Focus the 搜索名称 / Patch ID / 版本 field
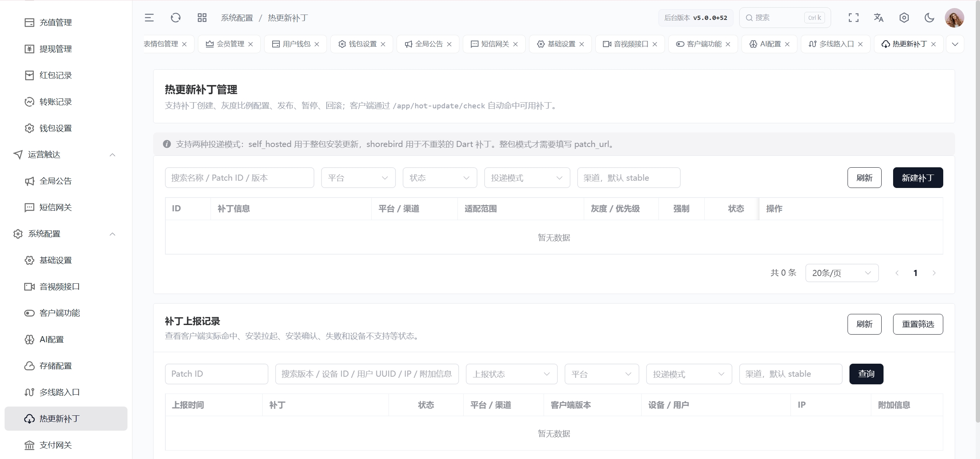Screen dimensions: 980x459 tap(240, 178)
